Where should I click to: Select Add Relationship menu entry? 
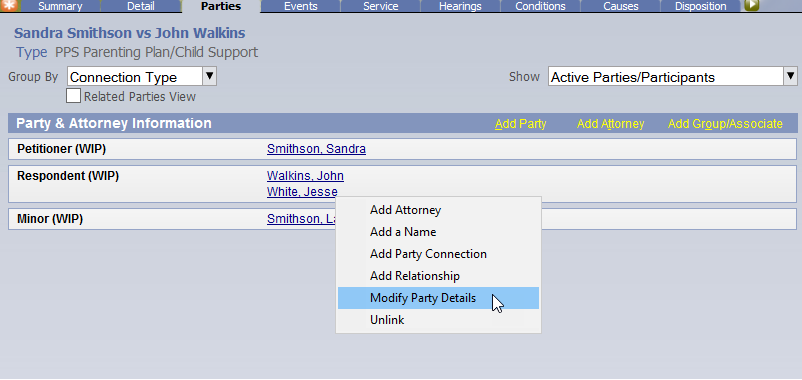point(438,276)
